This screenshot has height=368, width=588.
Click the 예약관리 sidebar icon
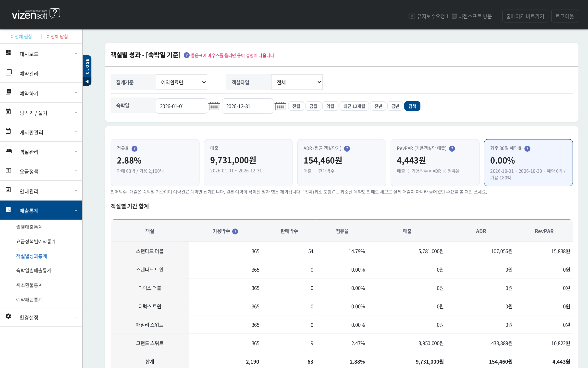pyautogui.click(x=8, y=72)
